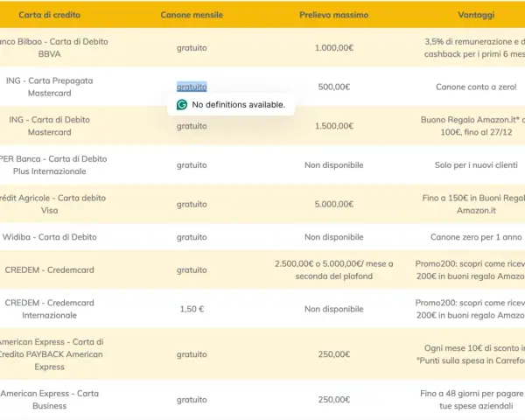Select the Banco Bilbao Carta di Debito BBVA cell
The width and height of the screenshot is (525, 420).
tap(53, 47)
